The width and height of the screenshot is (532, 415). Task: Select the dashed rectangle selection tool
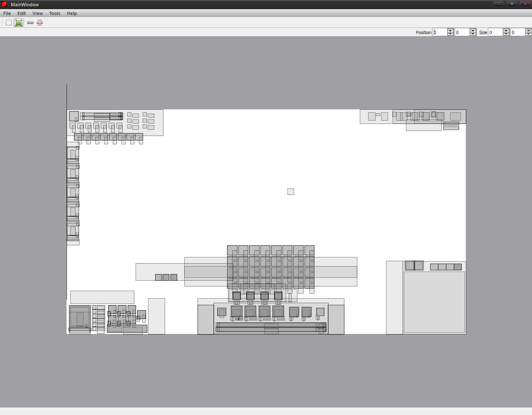click(9, 22)
